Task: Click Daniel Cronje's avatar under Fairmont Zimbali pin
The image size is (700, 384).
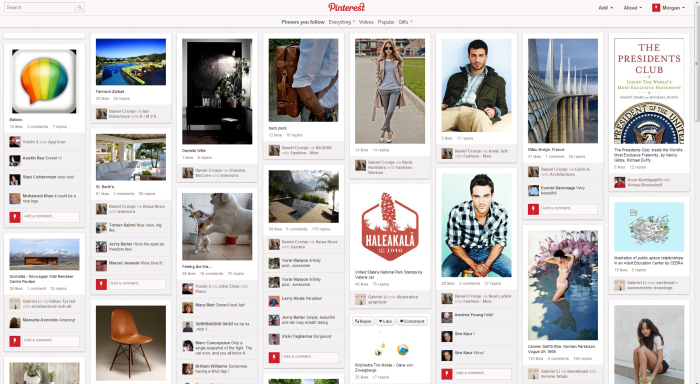Action: (101, 113)
